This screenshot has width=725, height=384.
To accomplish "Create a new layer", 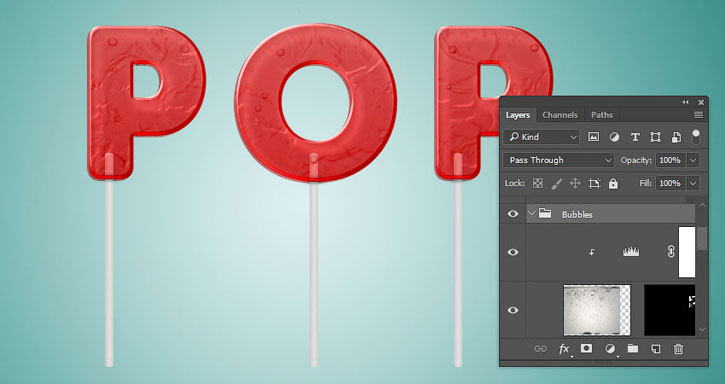I will tap(655, 349).
